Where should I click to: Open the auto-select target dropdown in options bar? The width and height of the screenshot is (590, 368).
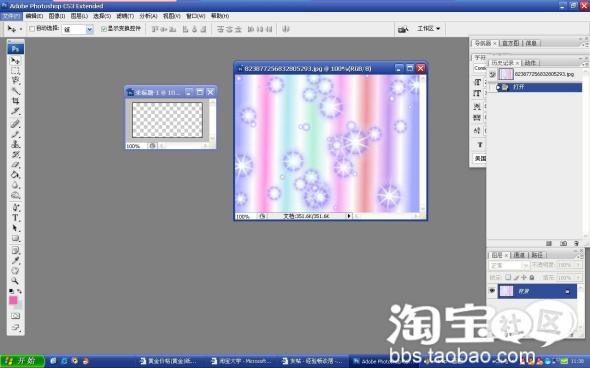tap(78, 29)
